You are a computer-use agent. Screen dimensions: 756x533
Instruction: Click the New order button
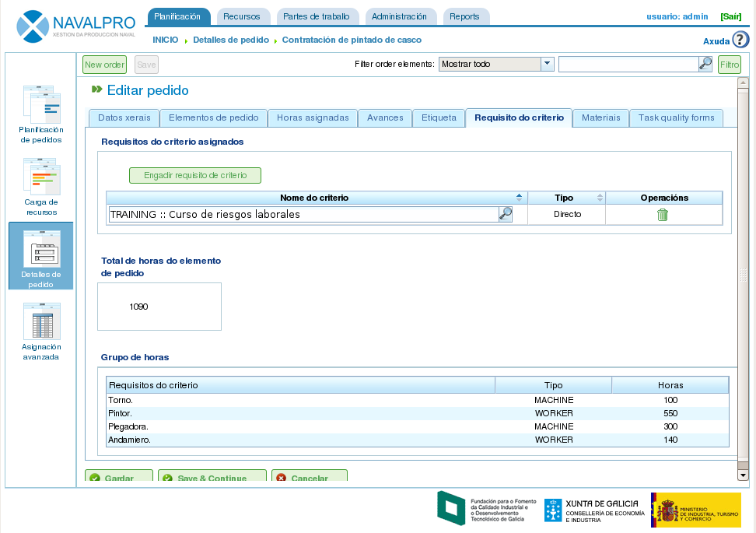104,65
